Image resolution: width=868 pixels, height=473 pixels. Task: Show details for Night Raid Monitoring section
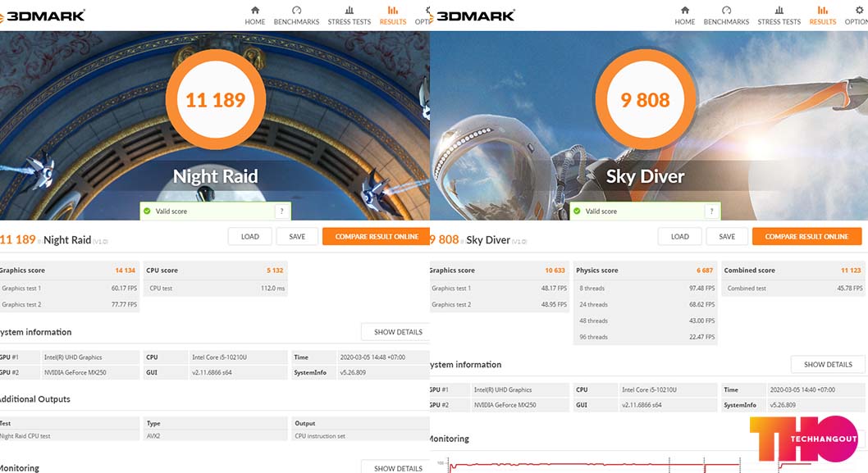click(397, 468)
